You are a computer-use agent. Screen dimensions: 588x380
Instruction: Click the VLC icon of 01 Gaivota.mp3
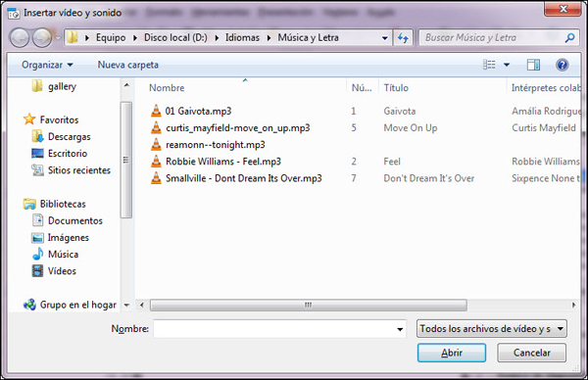(156, 111)
